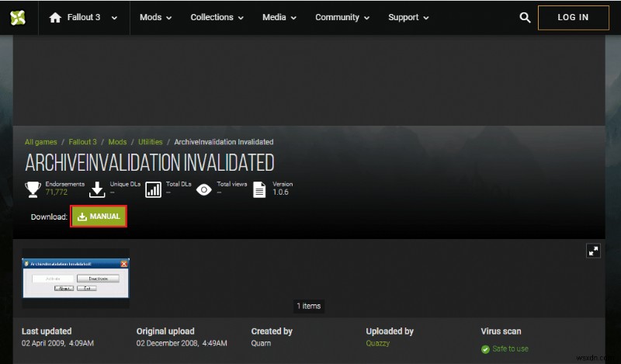Click the Nexus Mods logo icon
The image size is (621, 364).
tap(18, 17)
